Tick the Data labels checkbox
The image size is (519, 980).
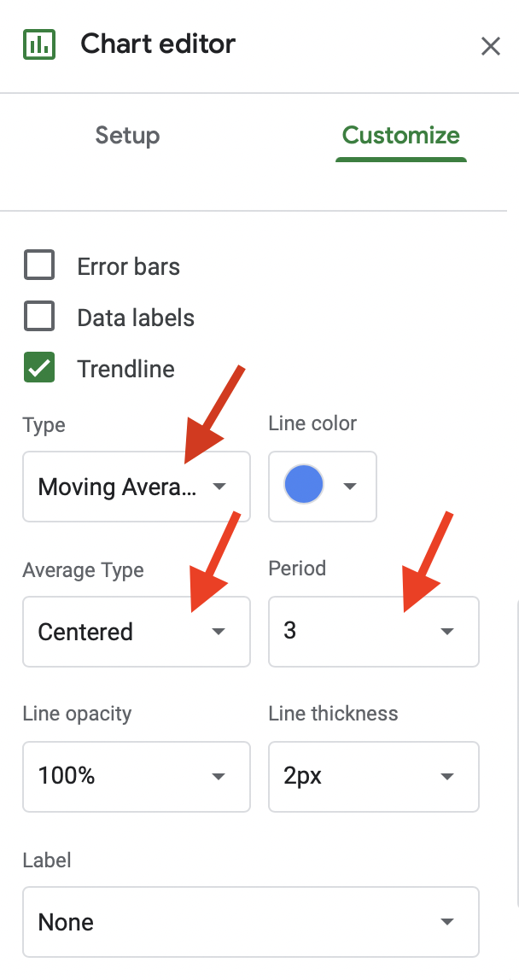click(39, 316)
